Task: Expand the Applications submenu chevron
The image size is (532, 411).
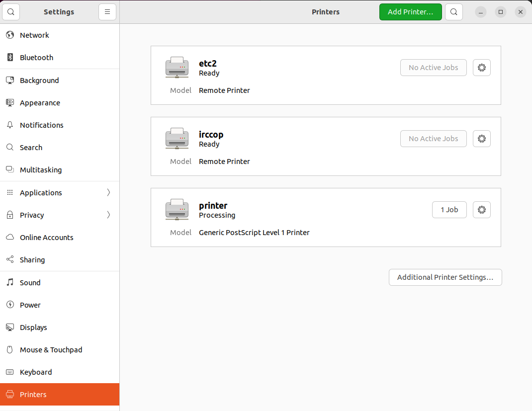Action: (108, 193)
